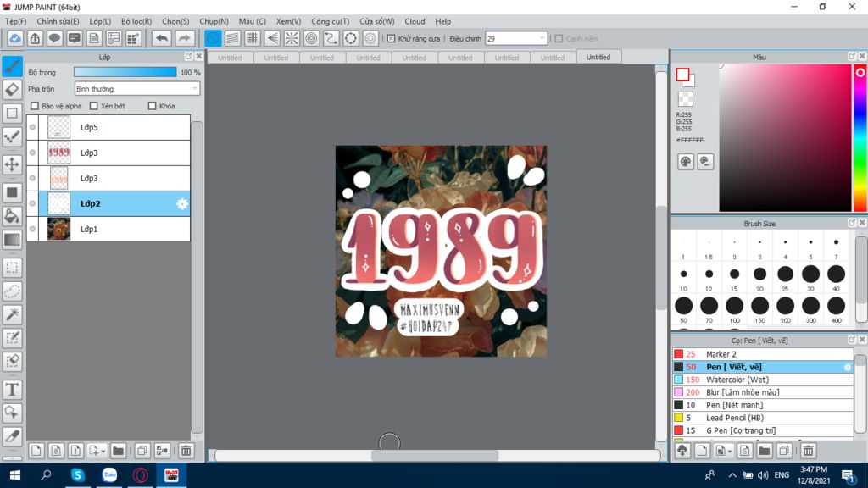The image size is (868, 488).
Task: Select the Marker 2 brush
Action: click(x=763, y=354)
